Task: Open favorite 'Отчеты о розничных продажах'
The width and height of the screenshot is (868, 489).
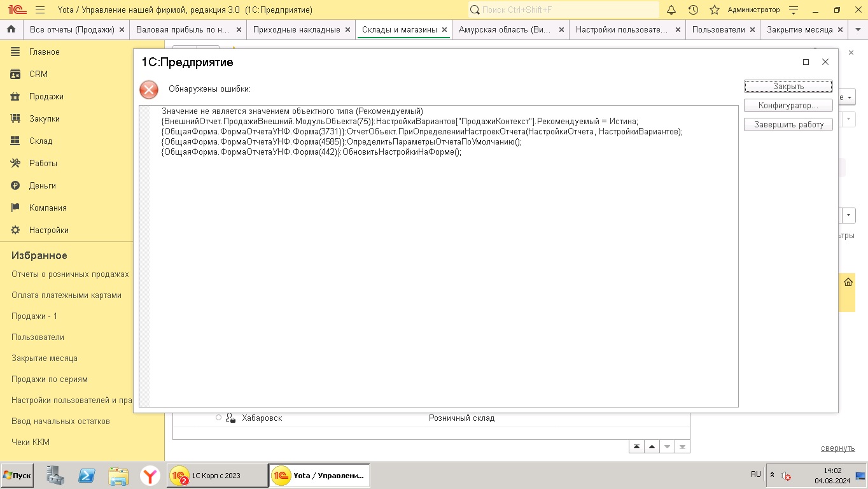Action: [x=70, y=274]
